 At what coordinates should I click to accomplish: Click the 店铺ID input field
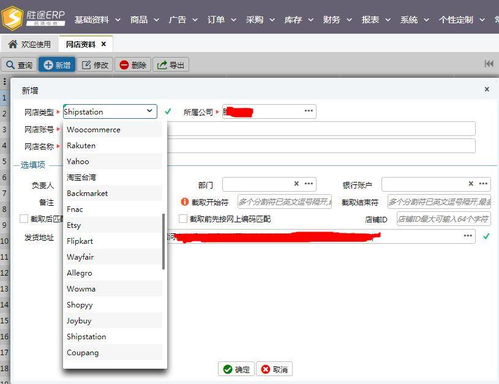click(443, 219)
